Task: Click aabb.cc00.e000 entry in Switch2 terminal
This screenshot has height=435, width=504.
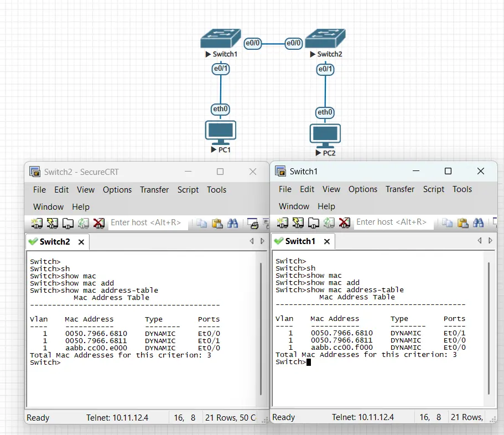Action: [x=96, y=348]
